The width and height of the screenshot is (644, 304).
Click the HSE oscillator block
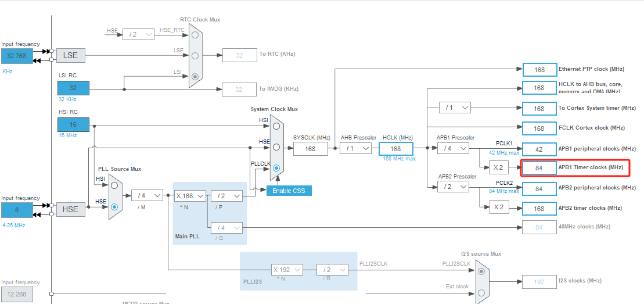pos(71,209)
